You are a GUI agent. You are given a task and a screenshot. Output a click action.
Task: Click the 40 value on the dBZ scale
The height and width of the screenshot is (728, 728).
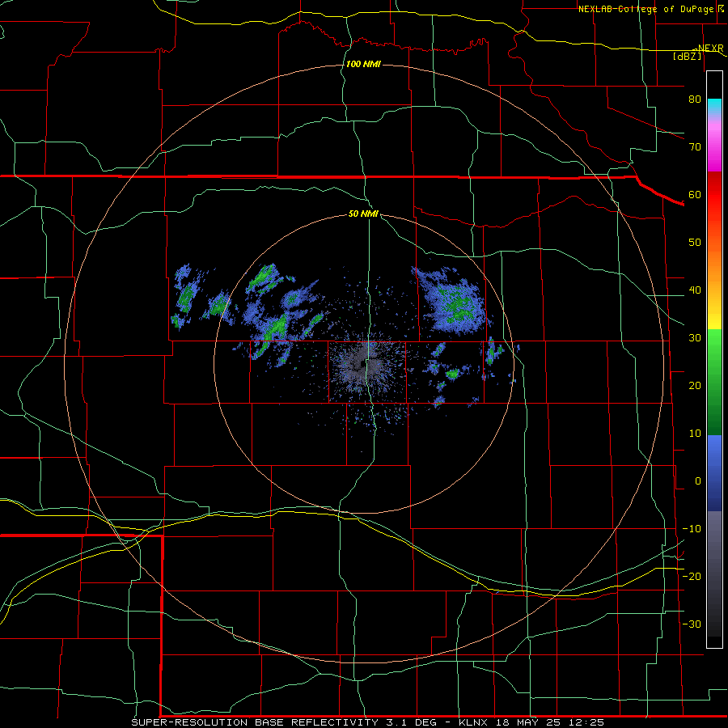coord(695,290)
